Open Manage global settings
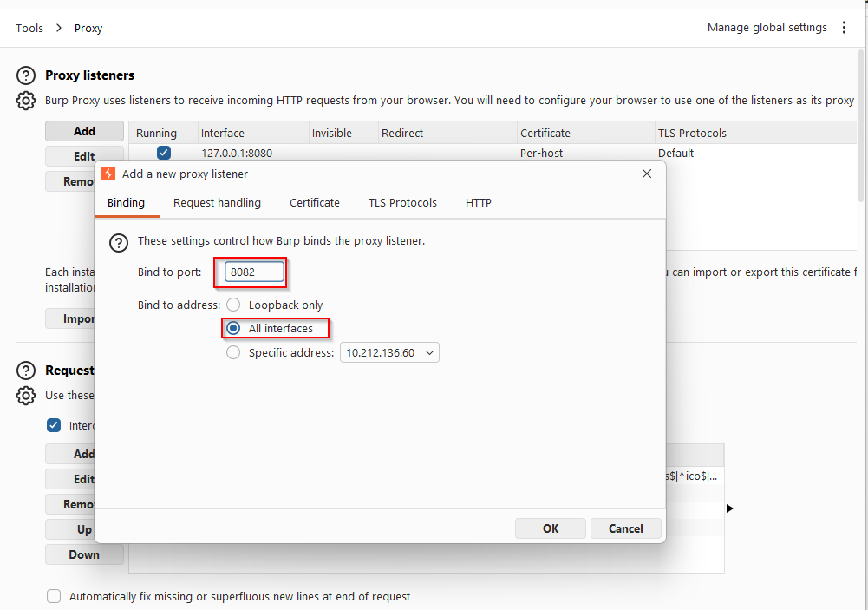Viewport: 868px width, 610px height. coord(767,28)
